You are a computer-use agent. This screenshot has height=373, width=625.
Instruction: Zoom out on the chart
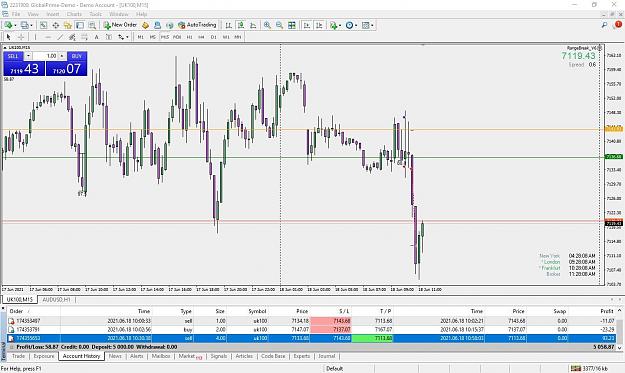279,25
